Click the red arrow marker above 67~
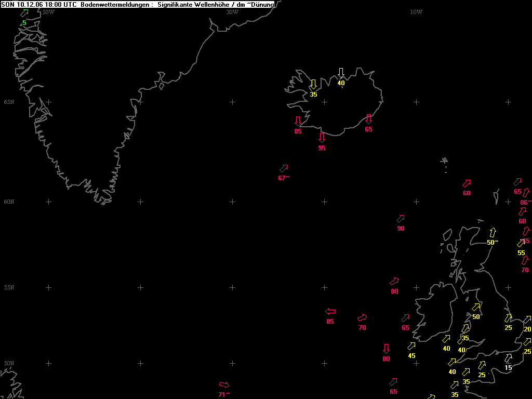Image resolution: width=532 pixels, height=399 pixels. click(x=284, y=168)
